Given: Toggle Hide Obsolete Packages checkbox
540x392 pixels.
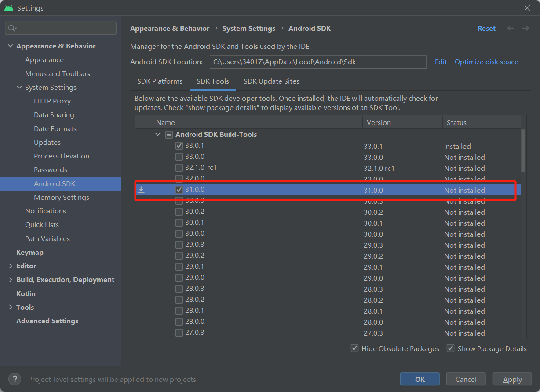Looking at the screenshot, I should pyautogui.click(x=354, y=348).
